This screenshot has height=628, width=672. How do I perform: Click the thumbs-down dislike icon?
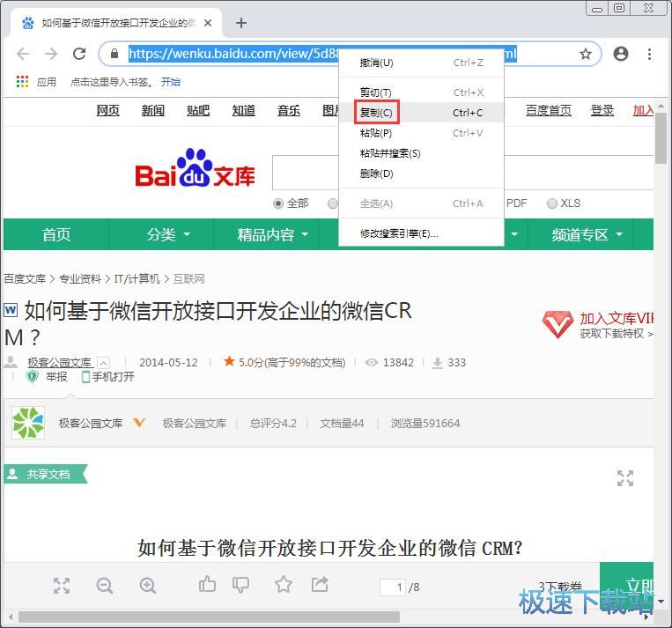(x=240, y=585)
